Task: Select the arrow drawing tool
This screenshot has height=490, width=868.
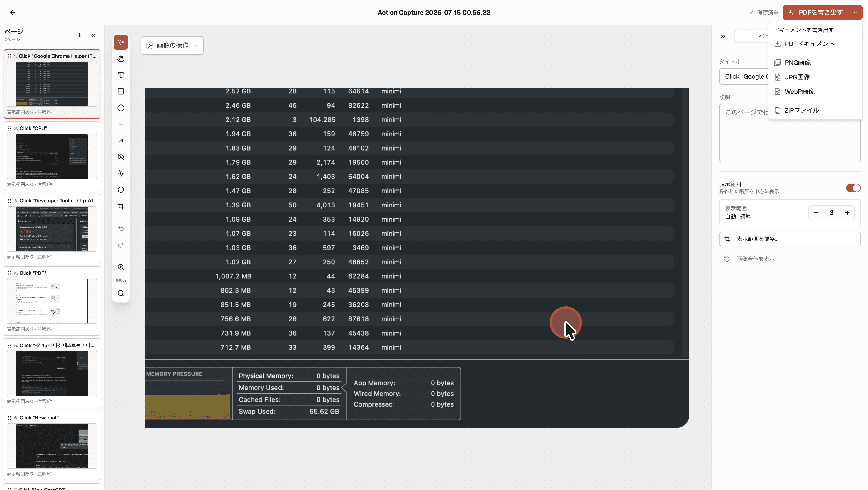Action: [121, 141]
